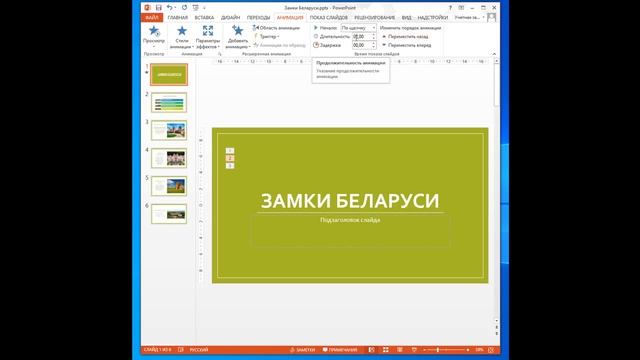Select slide 6 thumbnail
This screenshot has height=360, width=640.
[x=169, y=214]
